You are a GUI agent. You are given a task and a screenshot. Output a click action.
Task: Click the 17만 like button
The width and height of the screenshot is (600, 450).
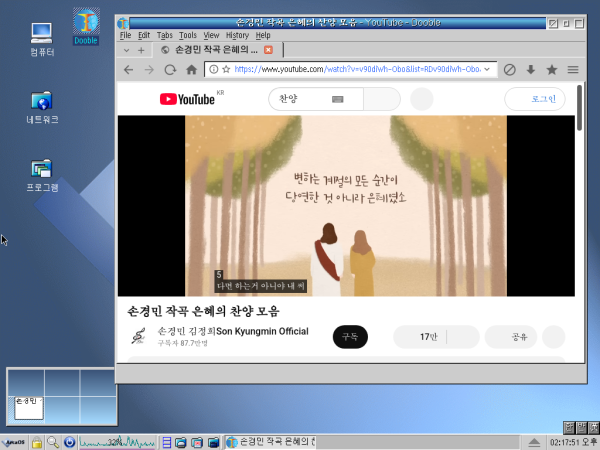pyautogui.click(x=420, y=337)
